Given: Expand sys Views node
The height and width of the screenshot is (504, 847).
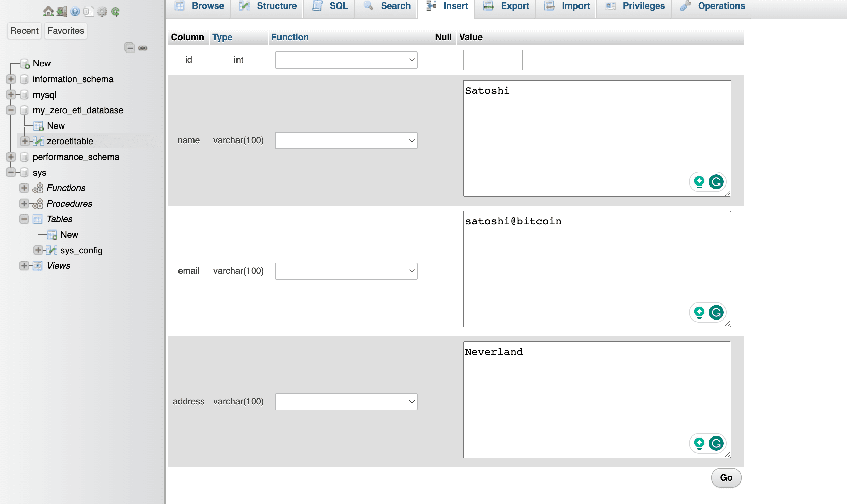Looking at the screenshot, I should (x=24, y=266).
